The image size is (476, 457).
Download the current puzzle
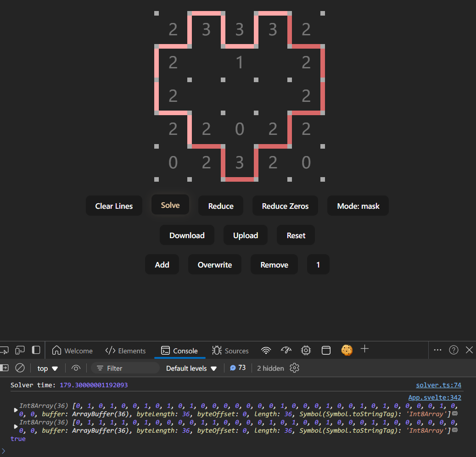(187, 235)
